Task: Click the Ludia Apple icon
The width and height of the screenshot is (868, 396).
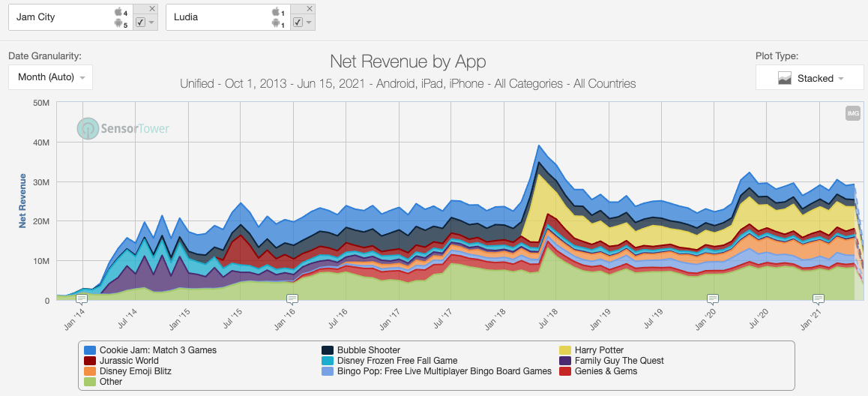Action: (275, 12)
